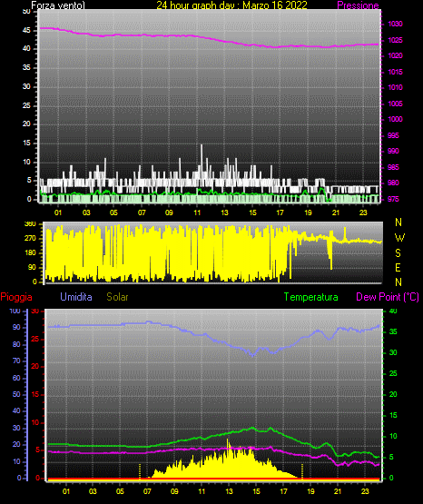Click the 1000 pressure axis value

[x=395, y=119]
